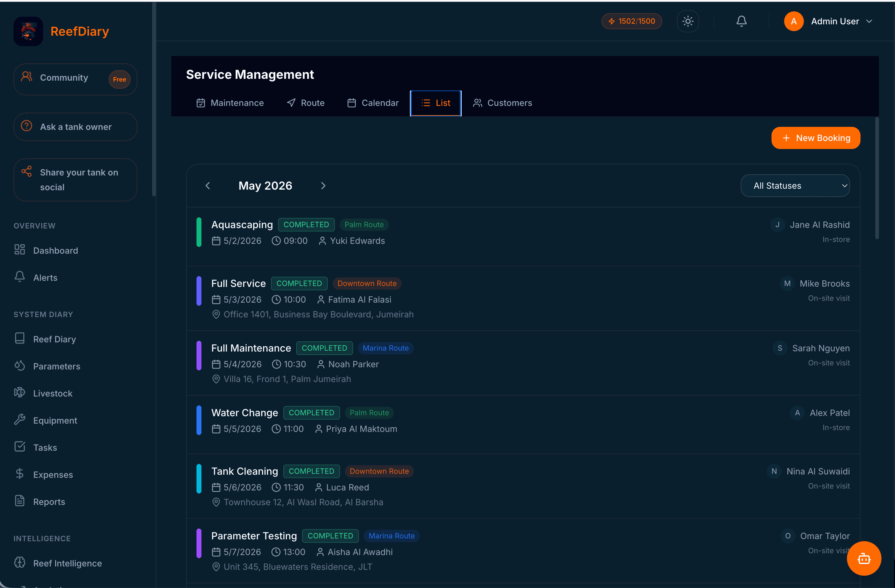Click the Reef Intelligence brain icon
This screenshot has height=588, width=895.
19,563
